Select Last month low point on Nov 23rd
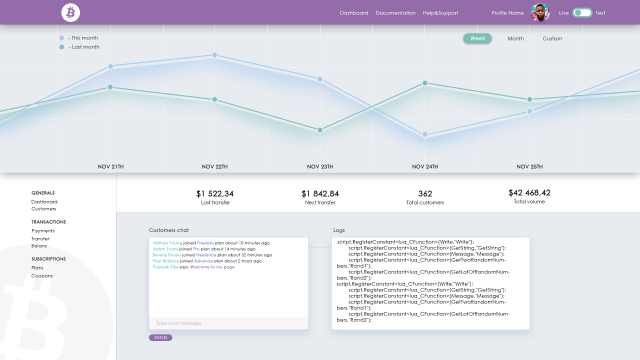640x360 pixels. 320,130
